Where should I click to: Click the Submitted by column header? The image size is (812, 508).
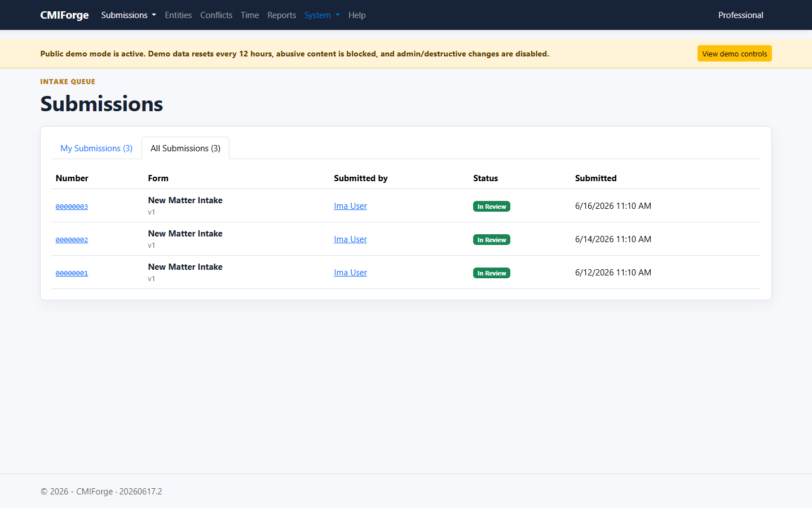point(361,178)
